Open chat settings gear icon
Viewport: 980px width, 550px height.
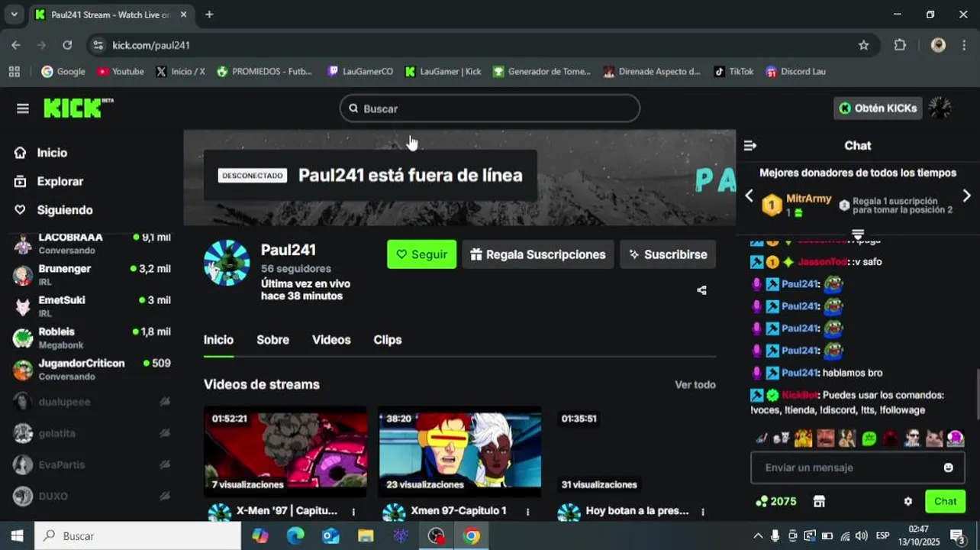tap(907, 502)
